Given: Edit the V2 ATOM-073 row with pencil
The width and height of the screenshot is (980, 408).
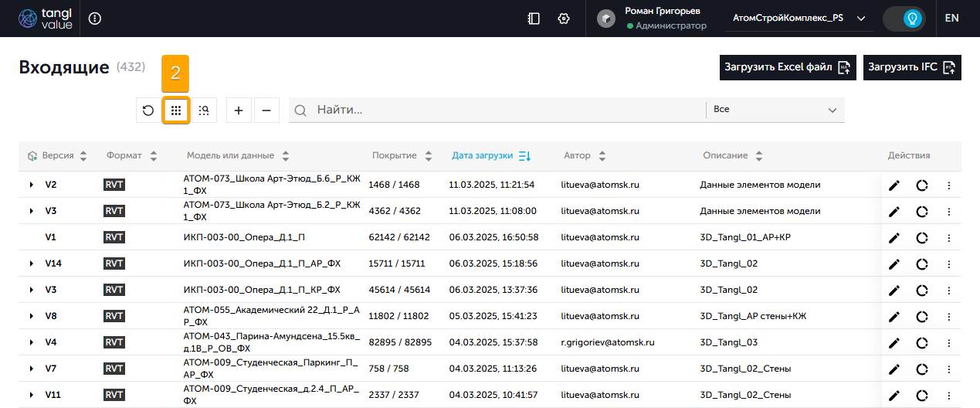Looking at the screenshot, I should [894, 185].
